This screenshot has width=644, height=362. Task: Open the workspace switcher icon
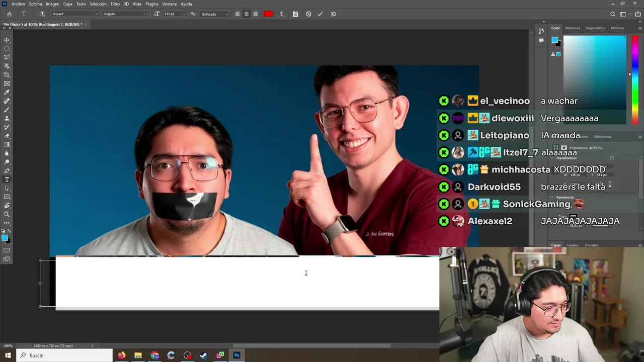coord(623,14)
